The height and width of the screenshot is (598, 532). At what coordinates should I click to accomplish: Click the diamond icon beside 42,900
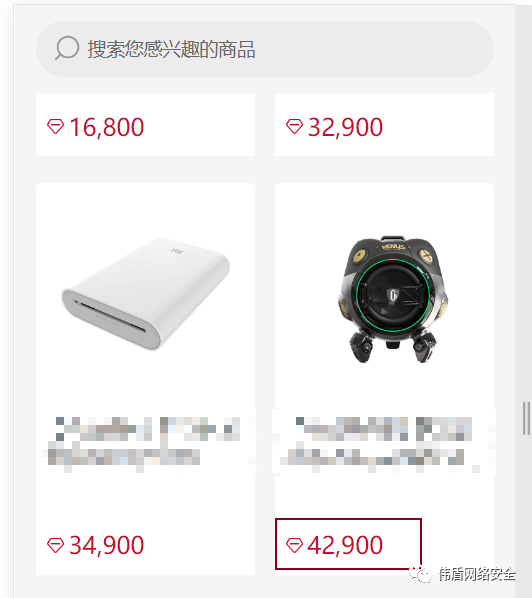pos(294,545)
